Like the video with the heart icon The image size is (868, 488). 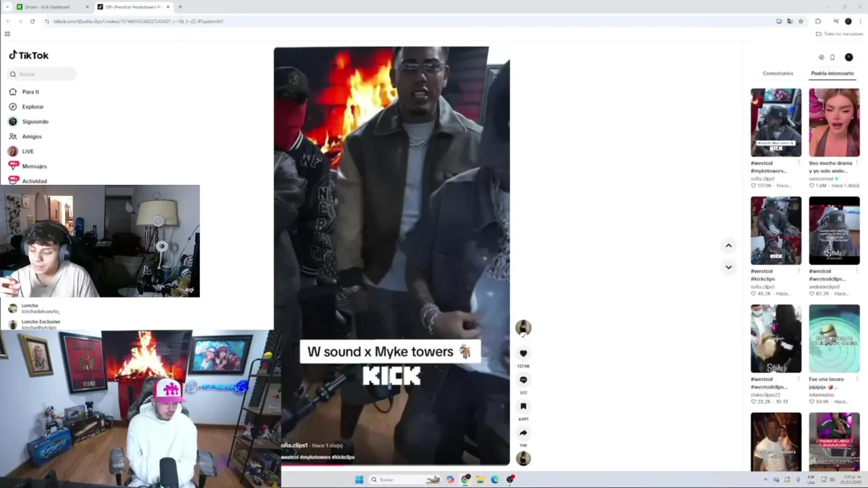tap(523, 353)
